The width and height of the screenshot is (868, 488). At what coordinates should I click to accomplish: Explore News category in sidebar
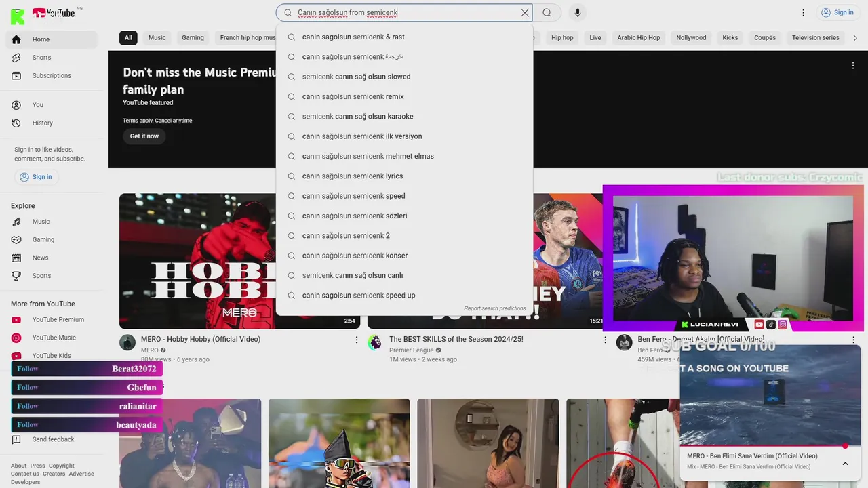(52, 258)
